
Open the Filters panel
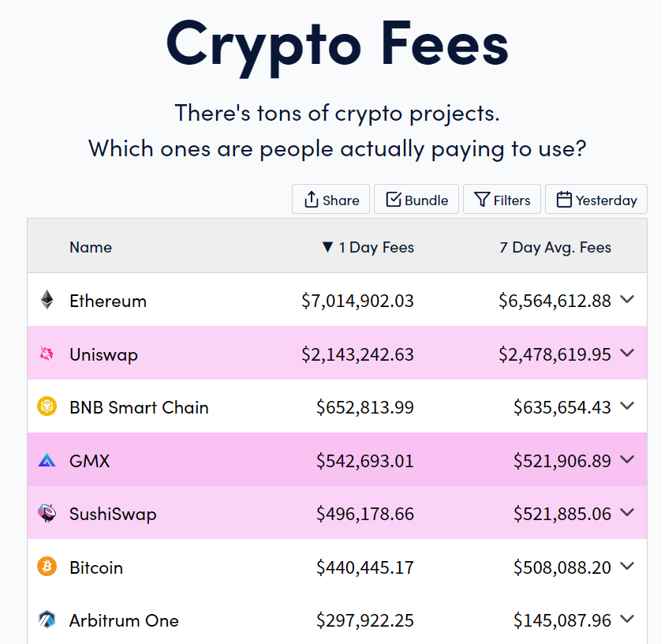pyautogui.click(x=502, y=199)
